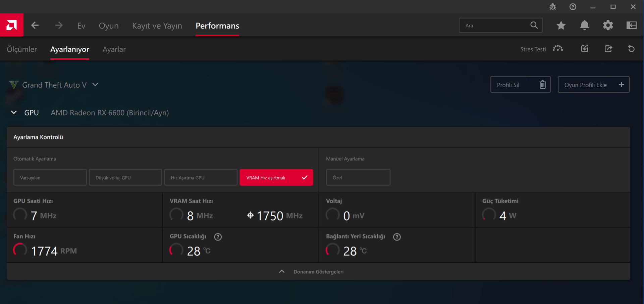Maximize the AMD Software window
This screenshot has width=644, height=304.
613,7
